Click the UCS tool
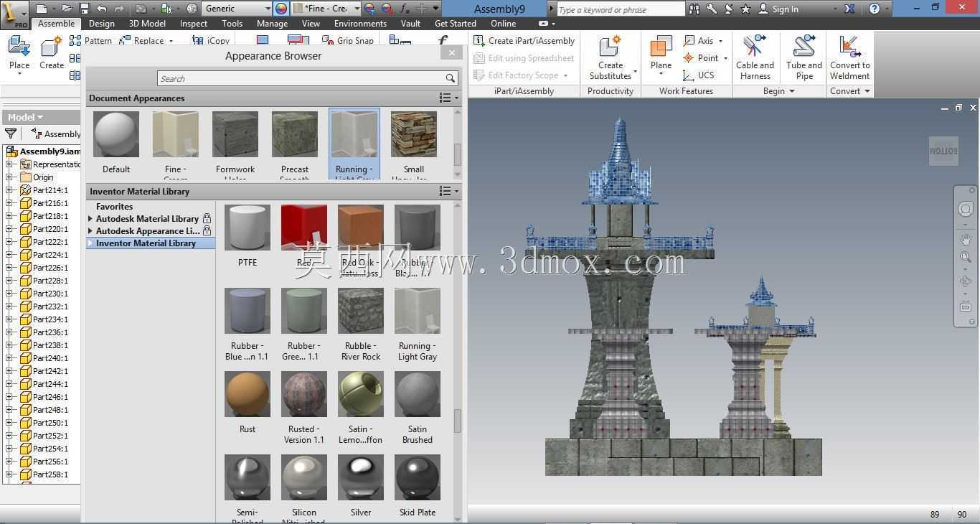 click(699, 75)
